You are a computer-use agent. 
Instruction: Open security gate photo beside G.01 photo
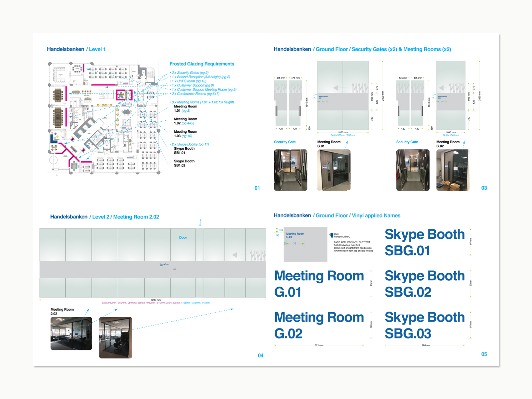pyautogui.click(x=291, y=170)
